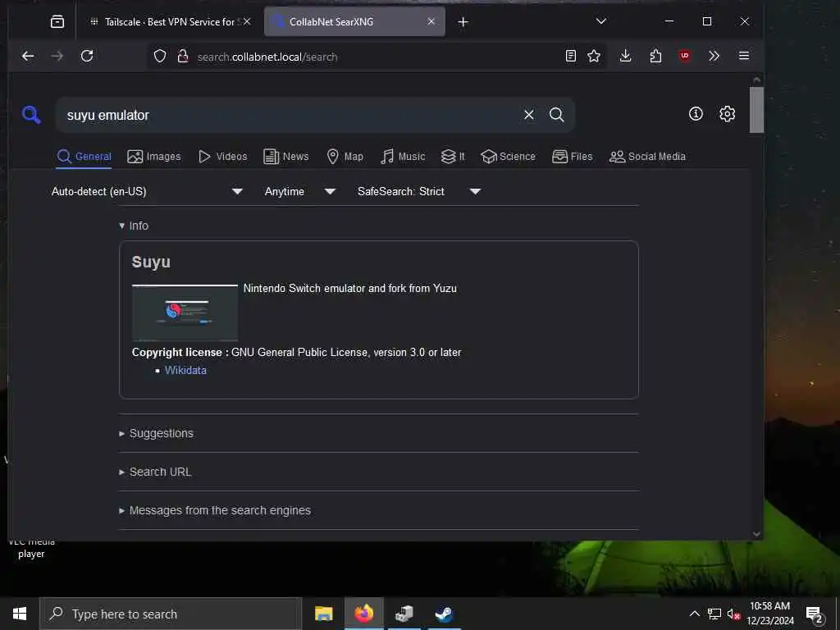Close the Tailscale tab
Viewport: 840px width, 630px height.
(246, 21)
